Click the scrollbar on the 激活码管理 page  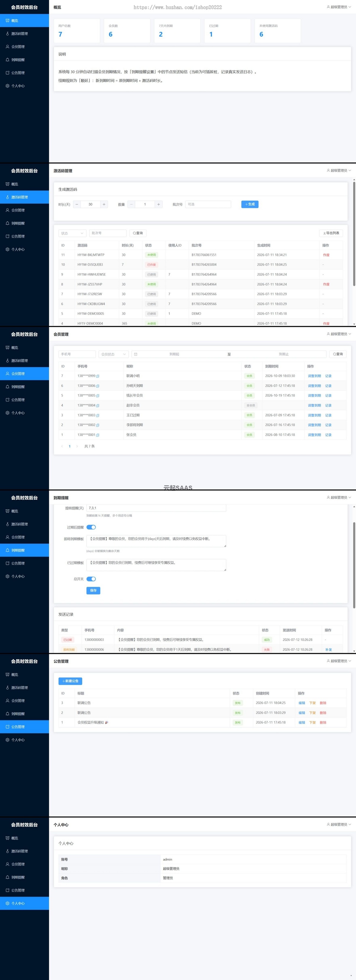pos(354,234)
